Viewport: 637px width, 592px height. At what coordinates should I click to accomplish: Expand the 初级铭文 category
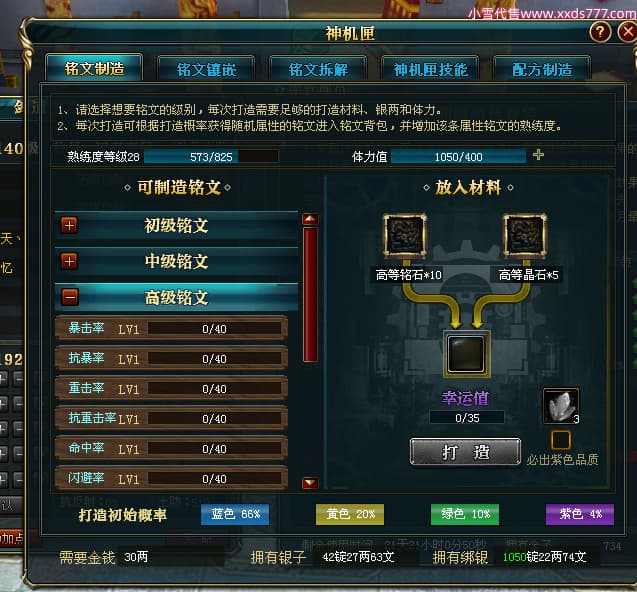click(69, 225)
